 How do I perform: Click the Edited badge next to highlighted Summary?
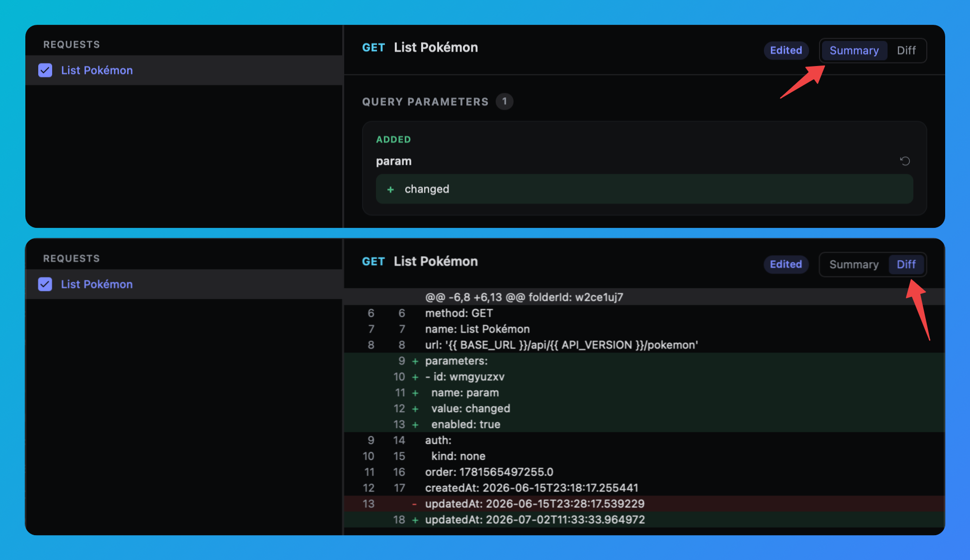(x=786, y=50)
